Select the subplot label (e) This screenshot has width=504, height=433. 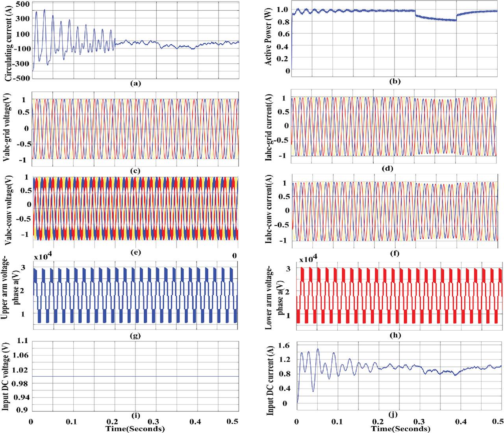tap(135, 252)
